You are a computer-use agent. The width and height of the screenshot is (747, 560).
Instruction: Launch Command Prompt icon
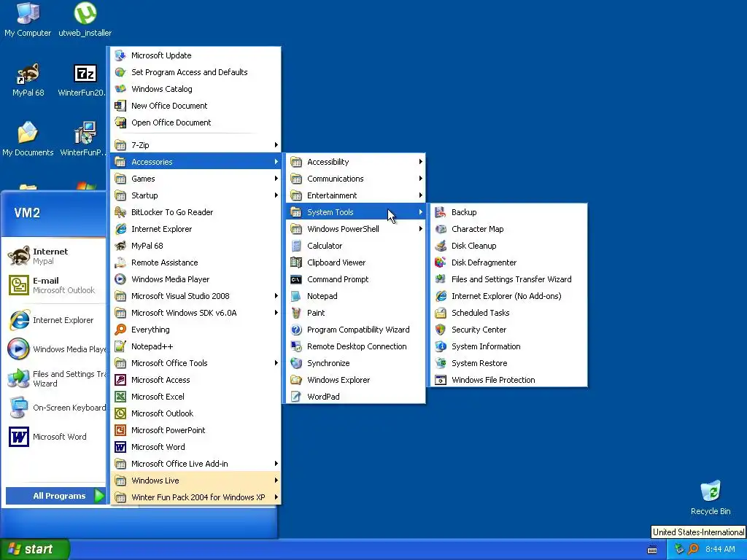tap(296, 279)
